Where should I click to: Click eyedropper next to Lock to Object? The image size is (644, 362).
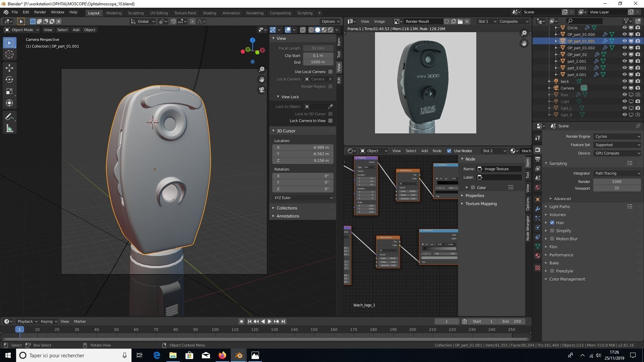coord(330,107)
